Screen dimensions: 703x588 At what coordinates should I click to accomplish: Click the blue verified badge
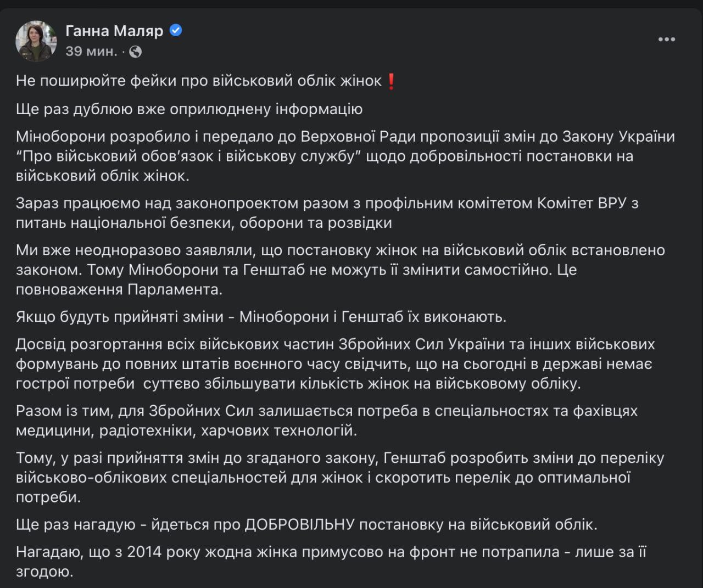click(176, 31)
